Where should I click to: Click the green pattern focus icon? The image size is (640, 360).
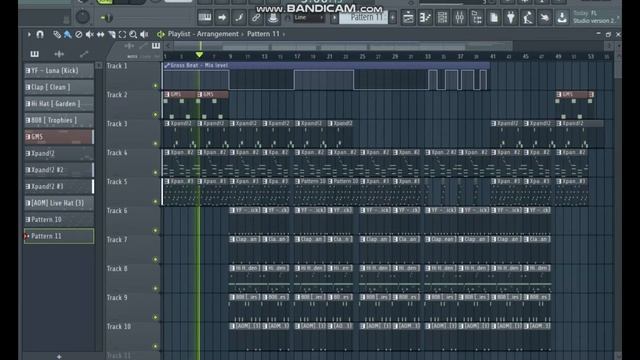point(161,34)
